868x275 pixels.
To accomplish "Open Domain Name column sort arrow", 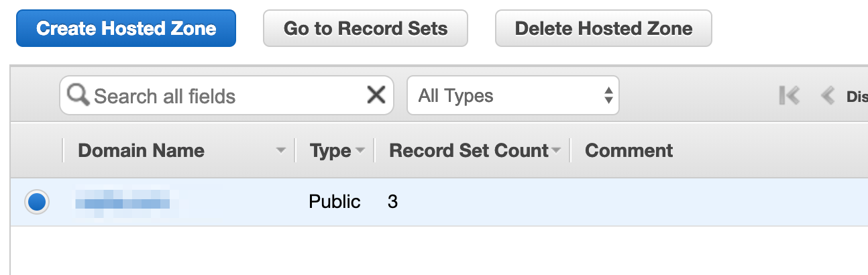I will (281, 151).
